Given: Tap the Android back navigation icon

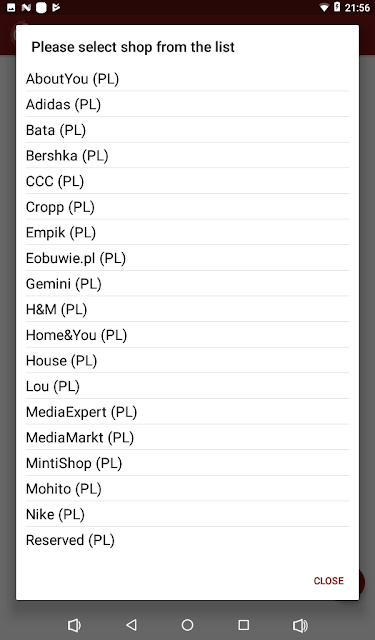Looking at the screenshot, I should tap(131, 625).
